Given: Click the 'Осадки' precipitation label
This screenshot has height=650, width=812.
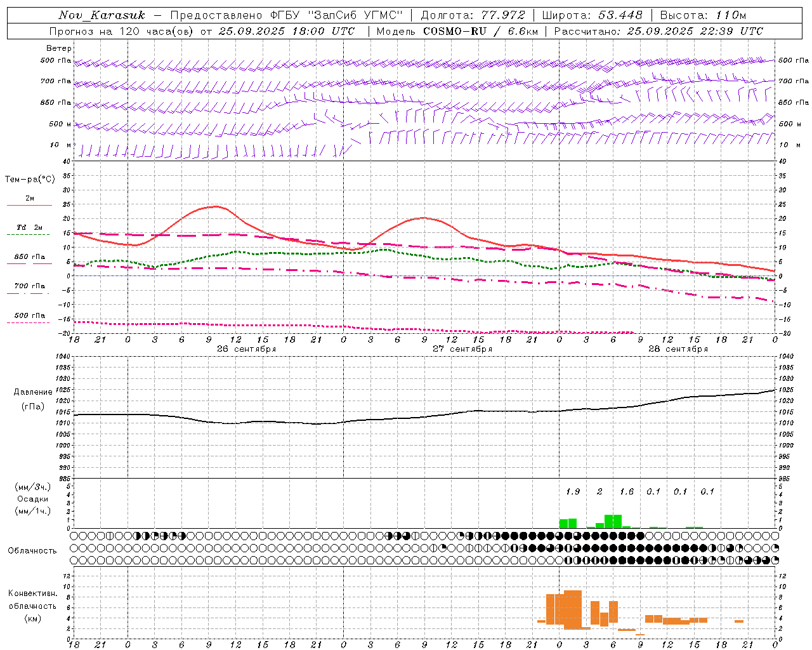Looking at the screenshot, I should [x=33, y=499].
